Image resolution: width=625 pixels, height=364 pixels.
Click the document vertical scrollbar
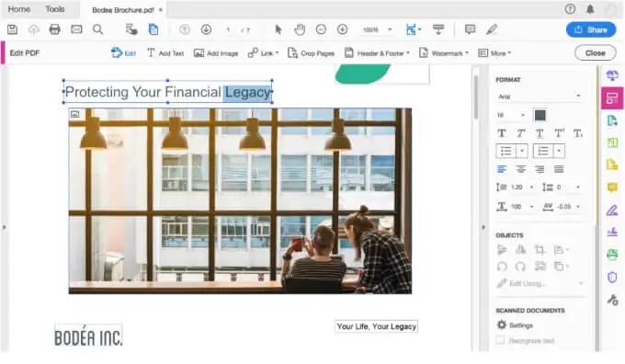point(475,97)
